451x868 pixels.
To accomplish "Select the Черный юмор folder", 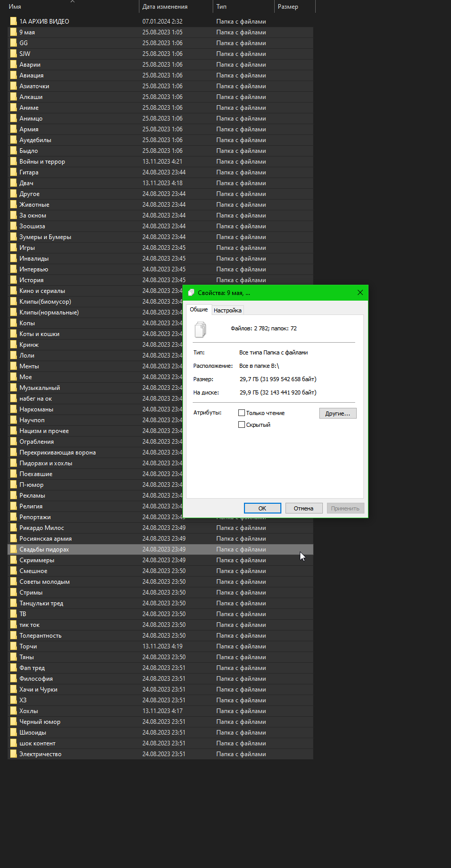I will click(x=40, y=722).
